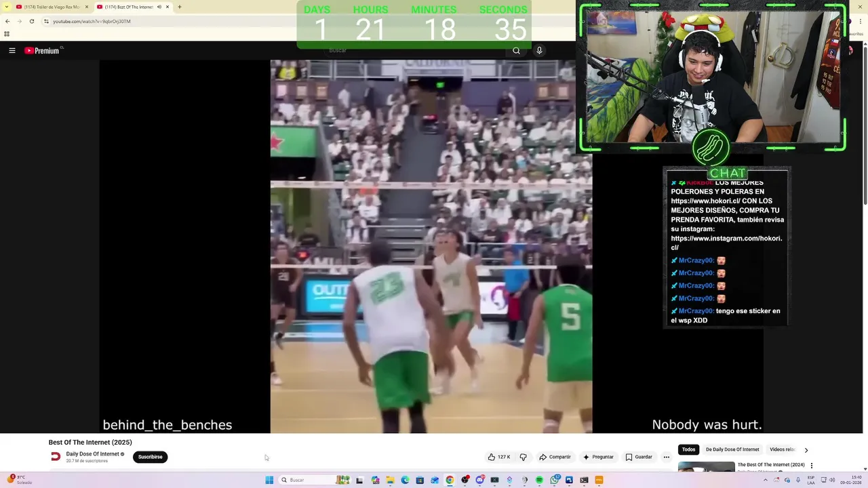Open Copilot from the taskbar
Screen dimensions: 868x488
(375, 480)
